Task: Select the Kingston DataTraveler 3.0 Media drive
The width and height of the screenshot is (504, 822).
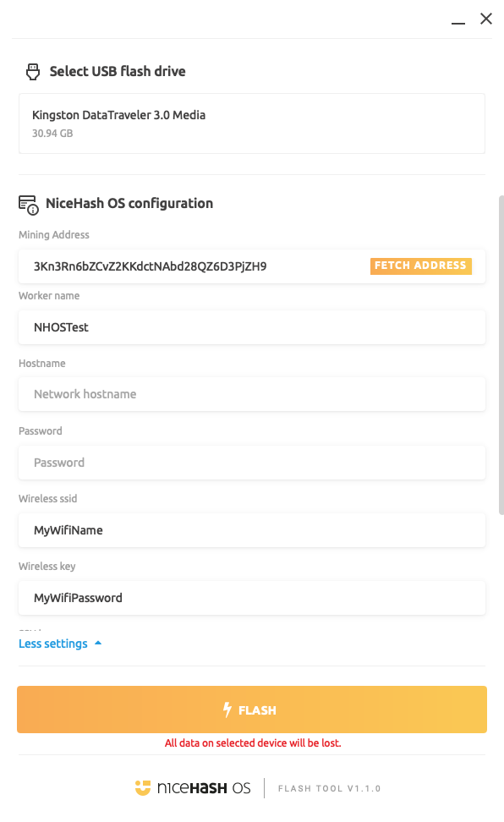Action: [252, 123]
